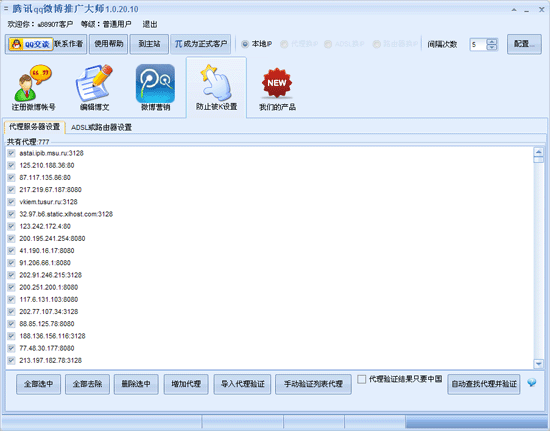Image resolution: width=550 pixels, height=431 pixels.
Task: Click the proxy list scrollbar thumb
Action: 538,160
